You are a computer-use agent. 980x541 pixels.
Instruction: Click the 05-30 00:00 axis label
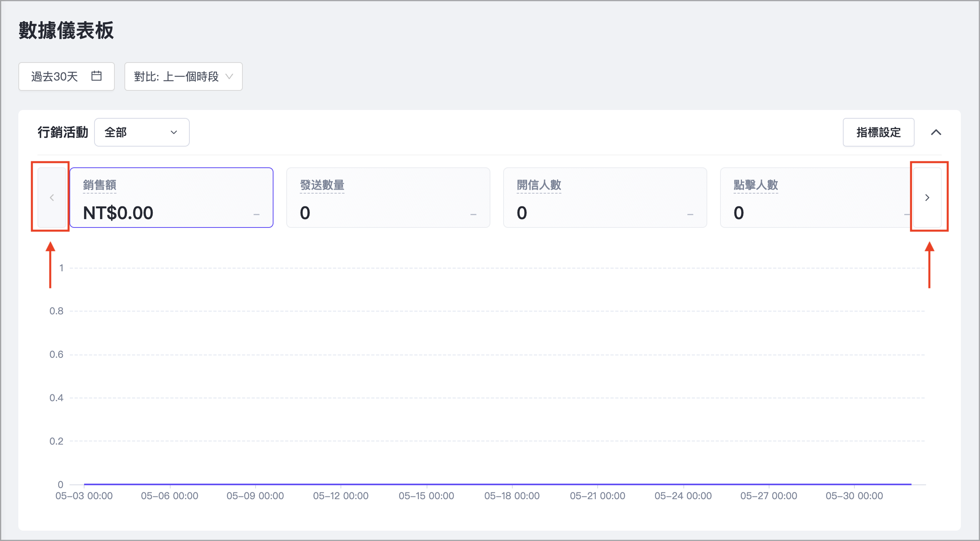tap(854, 496)
